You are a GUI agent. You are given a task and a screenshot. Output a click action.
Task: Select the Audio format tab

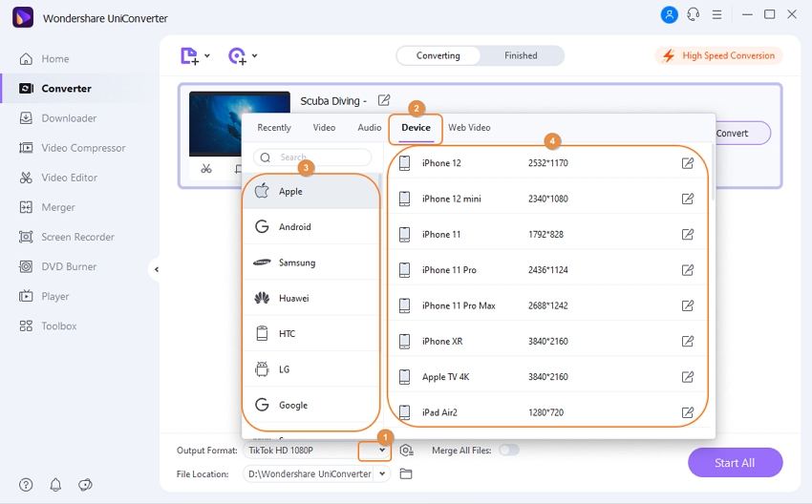pyautogui.click(x=370, y=128)
